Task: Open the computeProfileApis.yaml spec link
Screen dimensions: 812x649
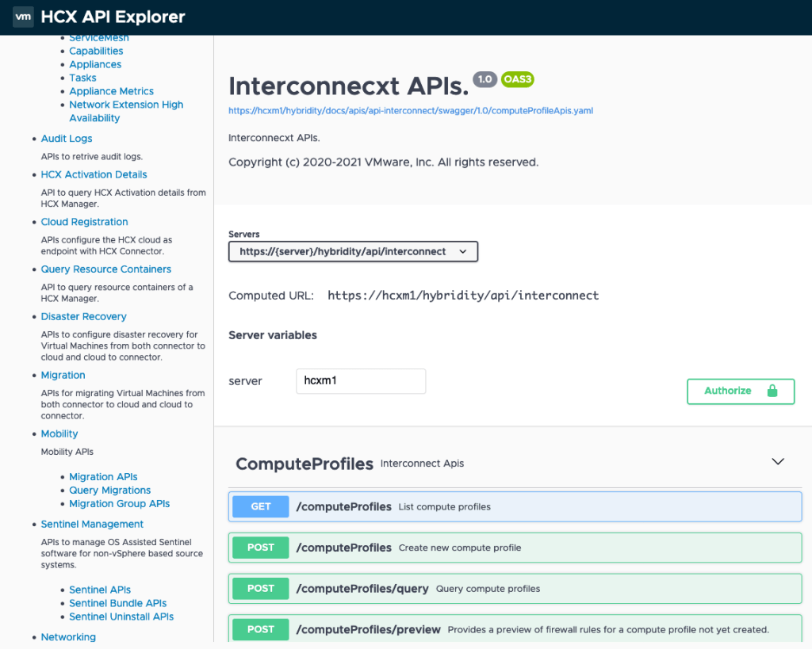Action: 410,111
